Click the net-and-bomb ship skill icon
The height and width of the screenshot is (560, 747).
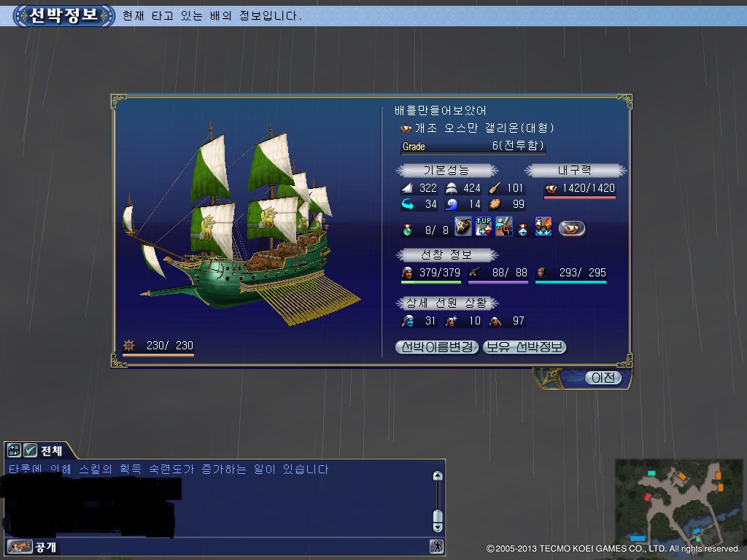click(x=462, y=227)
